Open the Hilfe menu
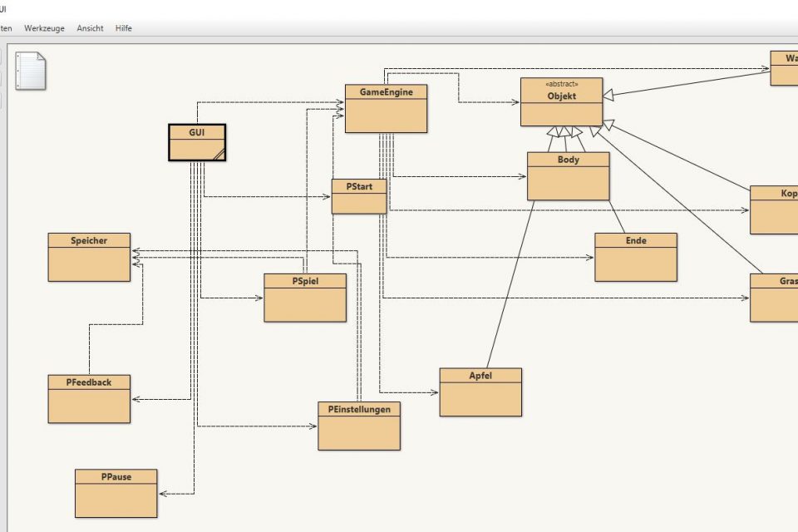The width and height of the screenshot is (798, 532). [x=124, y=28]
